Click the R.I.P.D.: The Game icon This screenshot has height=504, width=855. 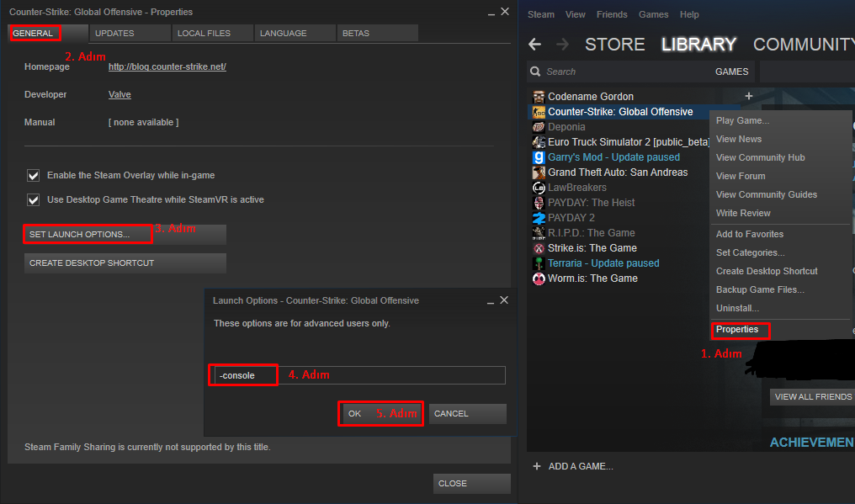point(539,233)
